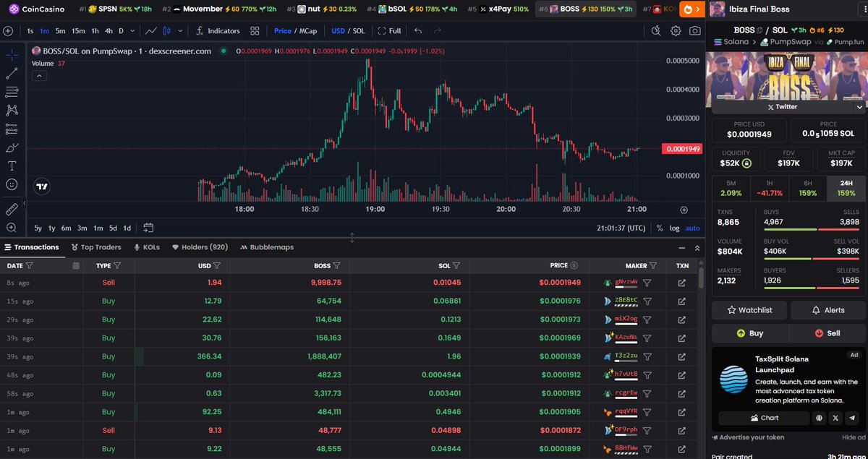Viewport: 868px width, 459px height.
Task: Toggle log scale on chart
Action: click(x=674, y=228)
